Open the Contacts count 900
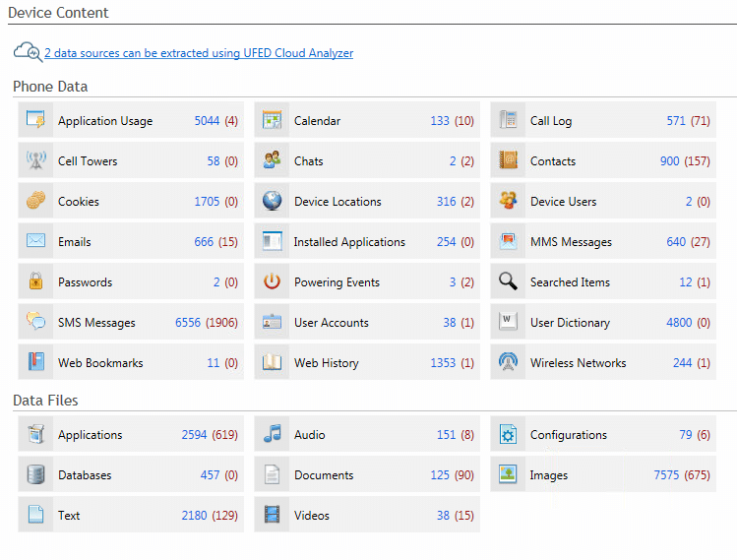 click(670, 161)
